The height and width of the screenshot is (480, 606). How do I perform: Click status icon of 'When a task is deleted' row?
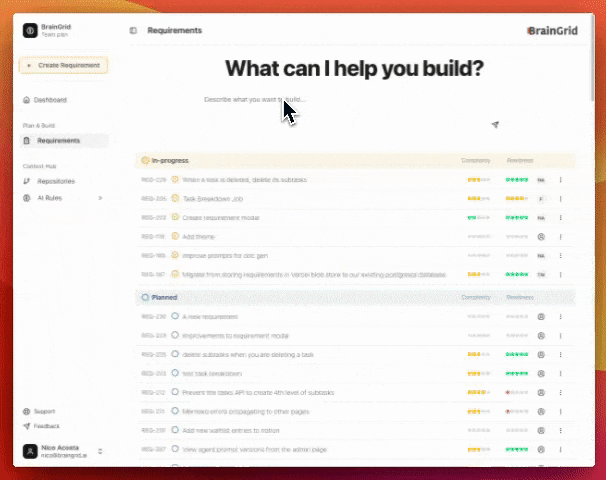coord(175,179)
